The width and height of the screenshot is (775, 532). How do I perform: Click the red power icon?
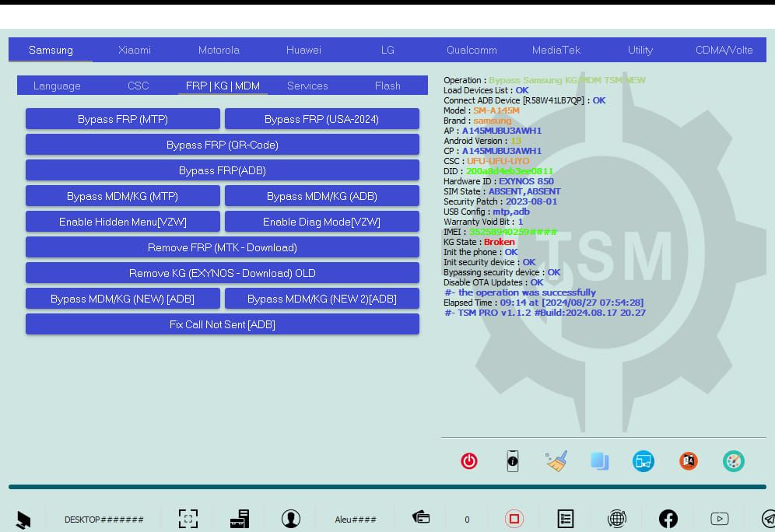click(469, 461)
